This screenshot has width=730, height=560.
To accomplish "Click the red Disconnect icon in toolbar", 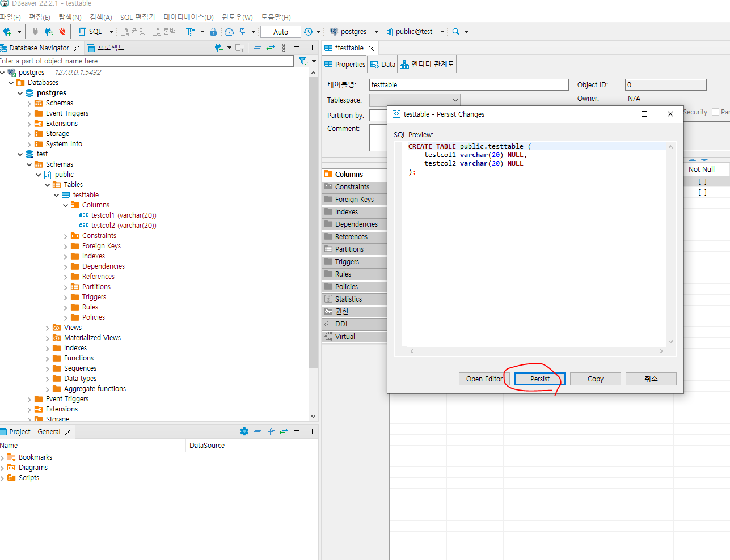I will (62, 32).
